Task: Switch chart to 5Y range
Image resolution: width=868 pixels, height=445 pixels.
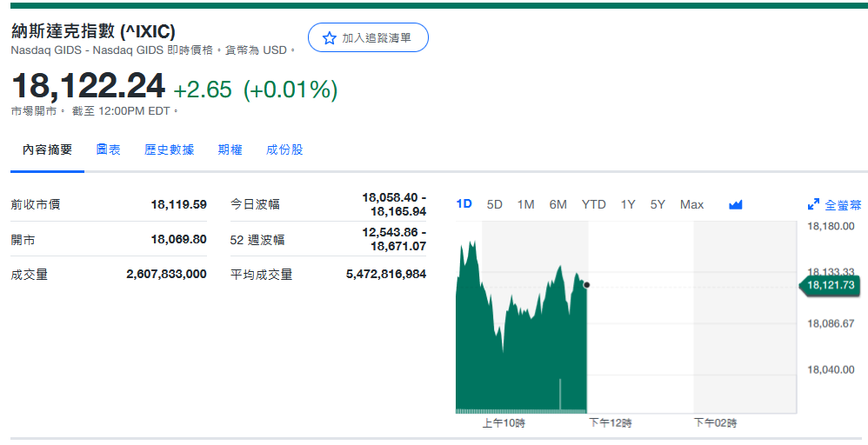Action: [x=658, y=204]
